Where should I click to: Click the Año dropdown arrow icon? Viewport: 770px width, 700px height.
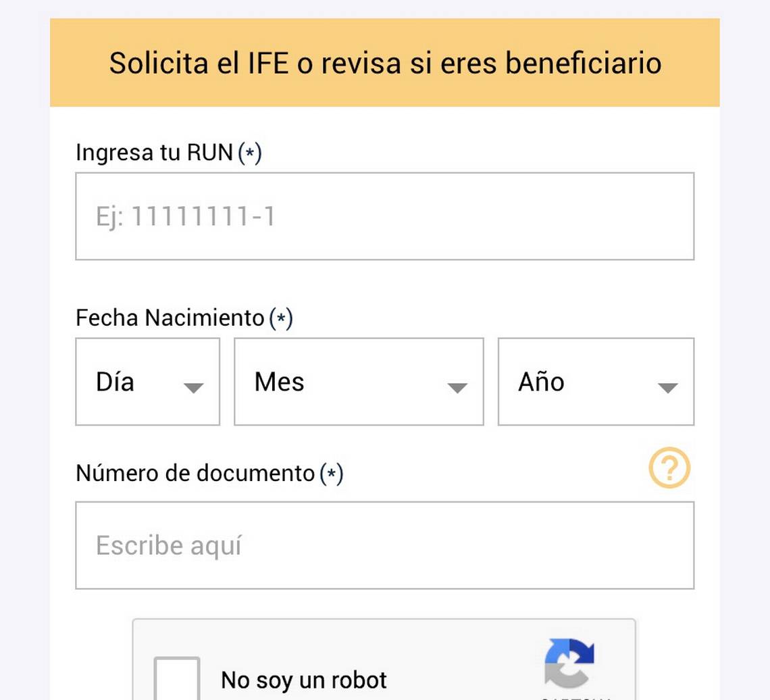[667, 388]
